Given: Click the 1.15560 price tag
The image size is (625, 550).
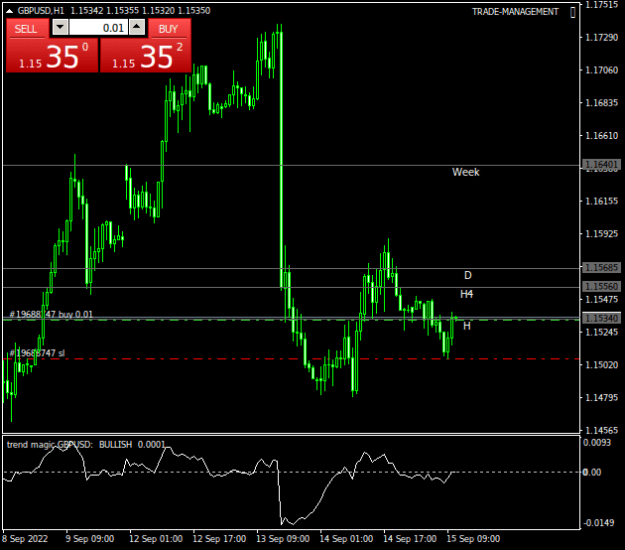Looking at the screenshot, I should (x=601, y=287).
